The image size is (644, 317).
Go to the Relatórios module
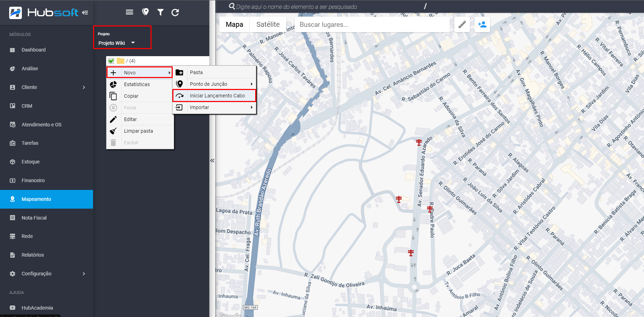(47, 255)
